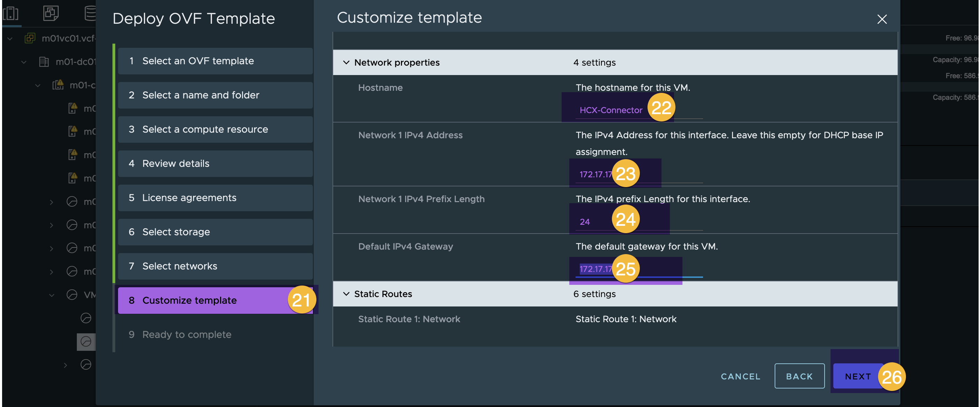Click the Network 1 IPv4 Address field

[x=639, y=174]
